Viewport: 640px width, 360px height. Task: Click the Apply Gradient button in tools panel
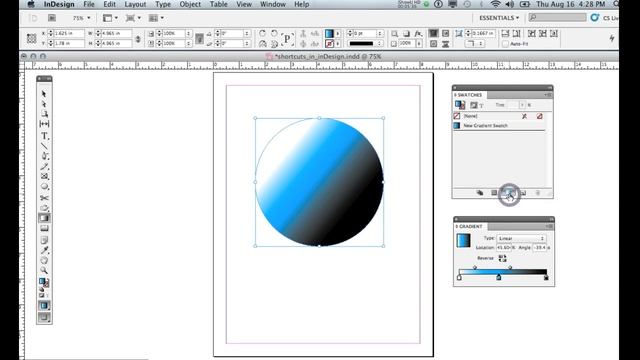coord(44,306)
